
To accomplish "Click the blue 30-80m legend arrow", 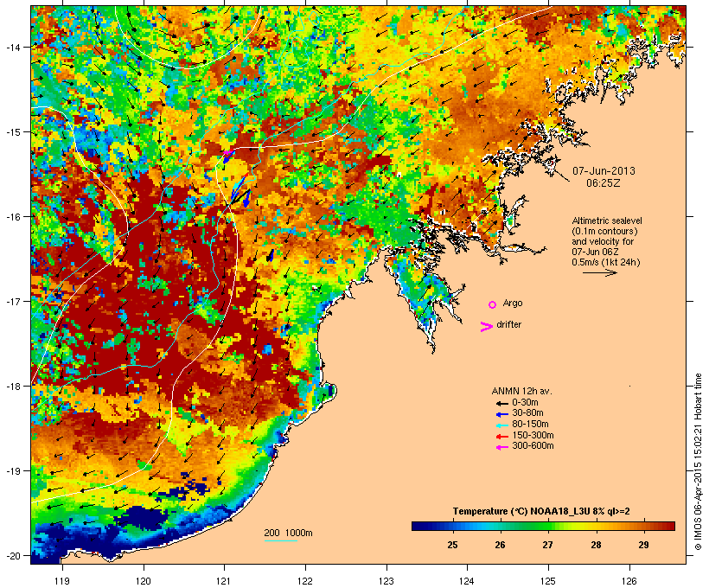I will coord(501,414).
